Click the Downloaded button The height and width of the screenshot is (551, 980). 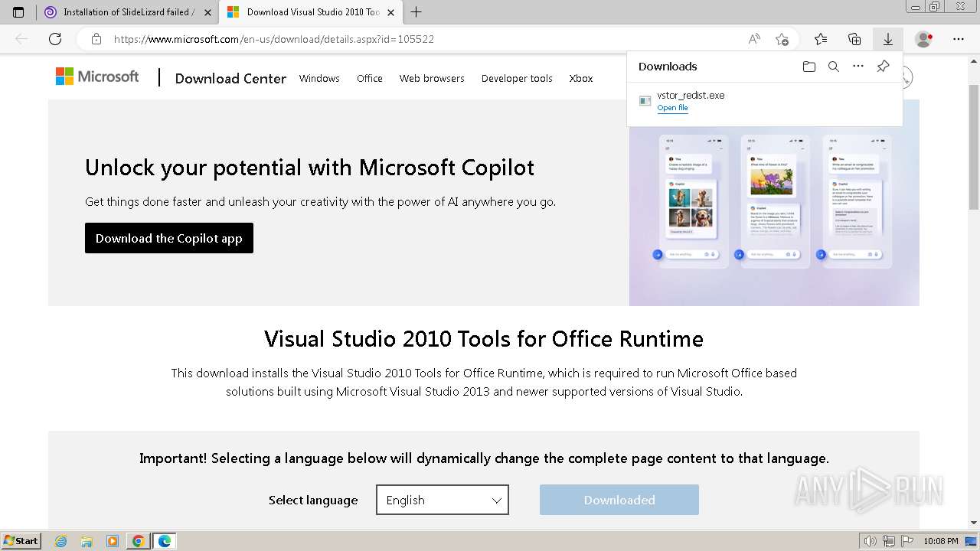point(619,500)
